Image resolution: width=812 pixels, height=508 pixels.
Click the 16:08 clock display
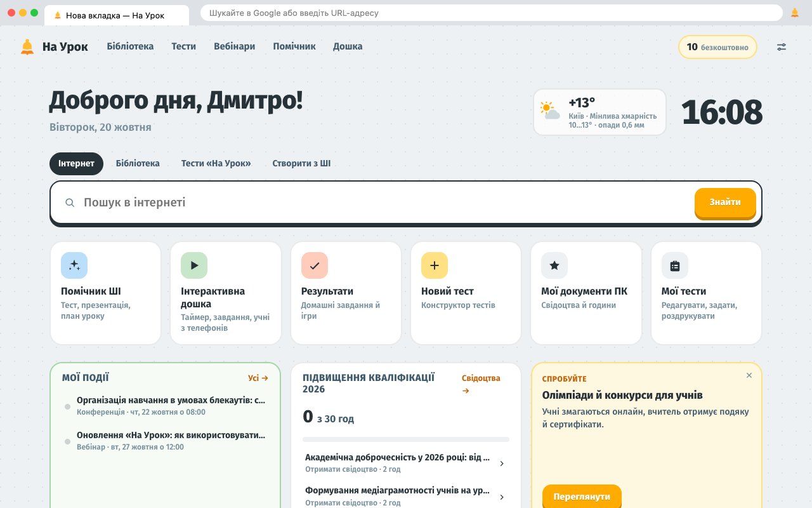pyautogui.click(x=722, y=112)
